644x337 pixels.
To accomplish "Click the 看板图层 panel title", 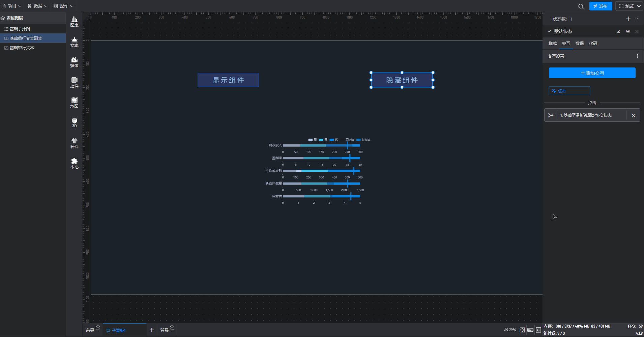I will click(x=15, y=18).
